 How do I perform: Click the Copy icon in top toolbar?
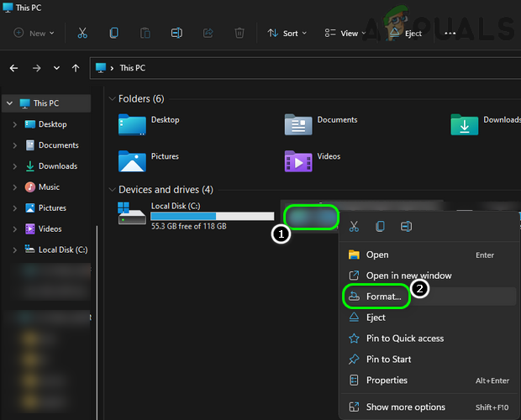113,34
